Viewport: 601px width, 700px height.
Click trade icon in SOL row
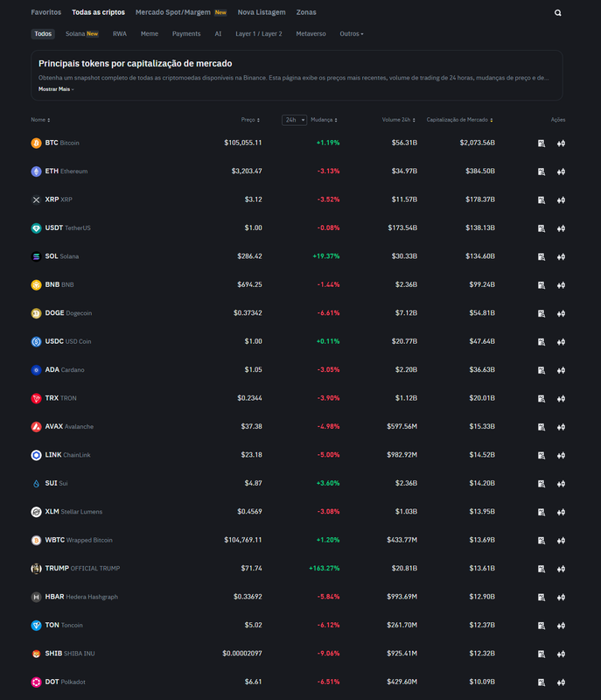pos(562,256)
